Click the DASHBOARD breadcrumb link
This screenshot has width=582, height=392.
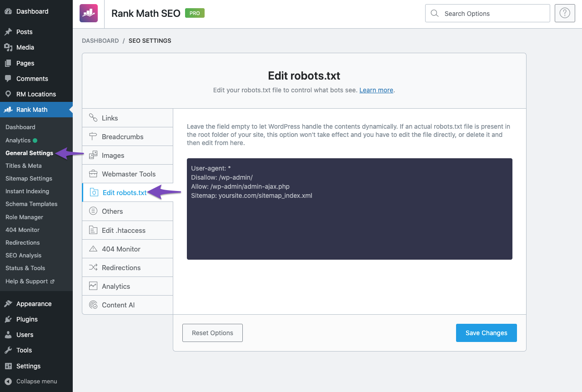[100, 40]
